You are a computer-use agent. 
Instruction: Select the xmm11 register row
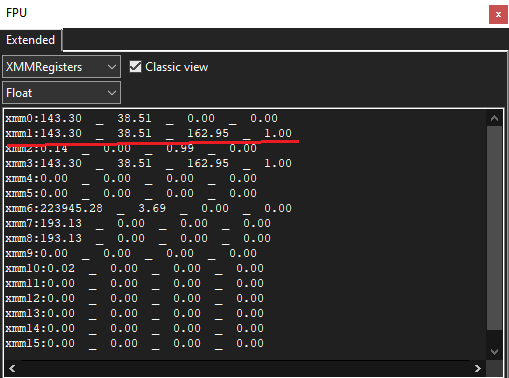(135, 283)
